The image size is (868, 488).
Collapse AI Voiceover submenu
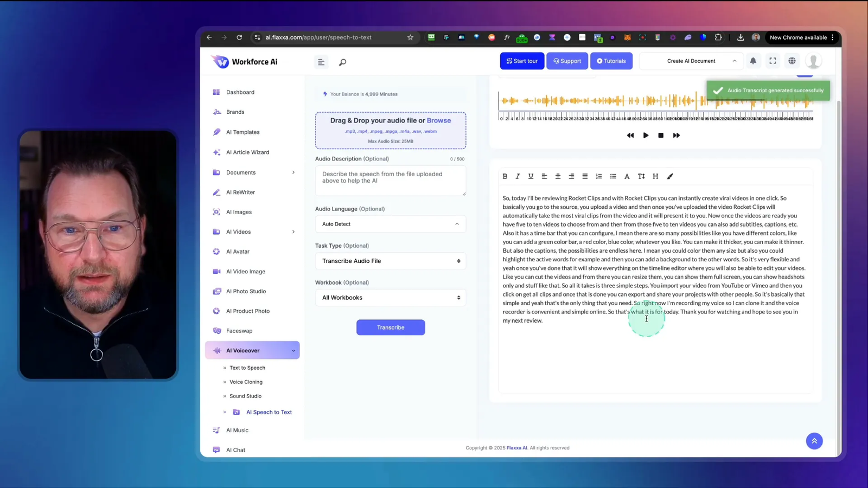coord(252,350)
